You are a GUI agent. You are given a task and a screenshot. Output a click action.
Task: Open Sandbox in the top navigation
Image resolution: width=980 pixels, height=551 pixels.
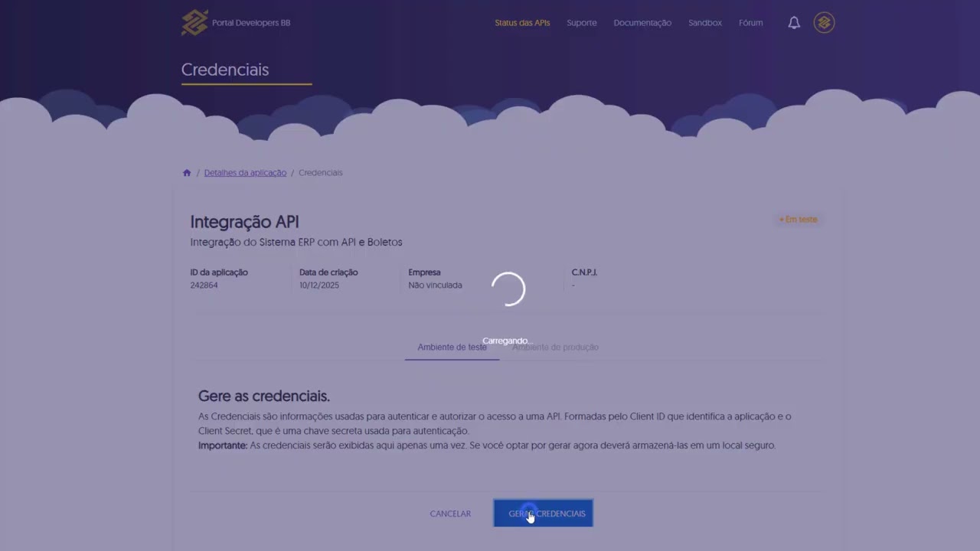[705, 23]
